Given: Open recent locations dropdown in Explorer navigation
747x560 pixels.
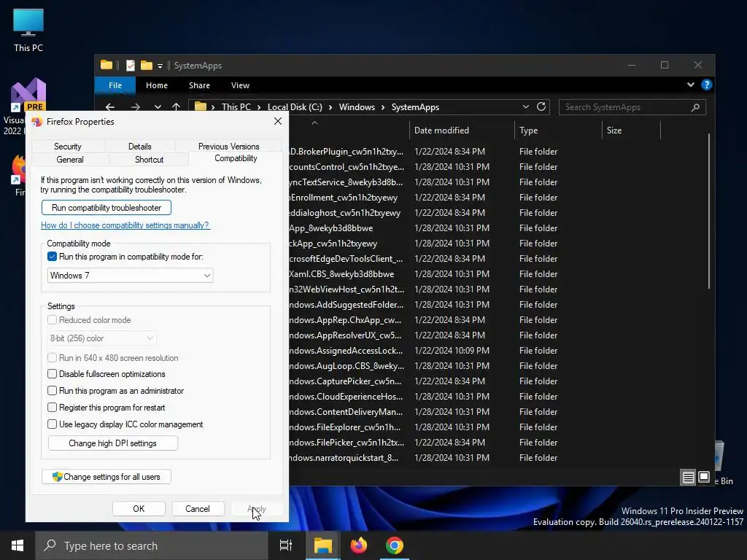Looking at the screenshot, I should 158,107.
